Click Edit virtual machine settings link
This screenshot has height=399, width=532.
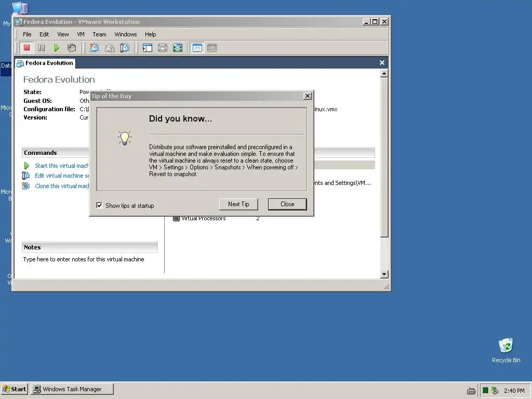(x=62, y=176)
